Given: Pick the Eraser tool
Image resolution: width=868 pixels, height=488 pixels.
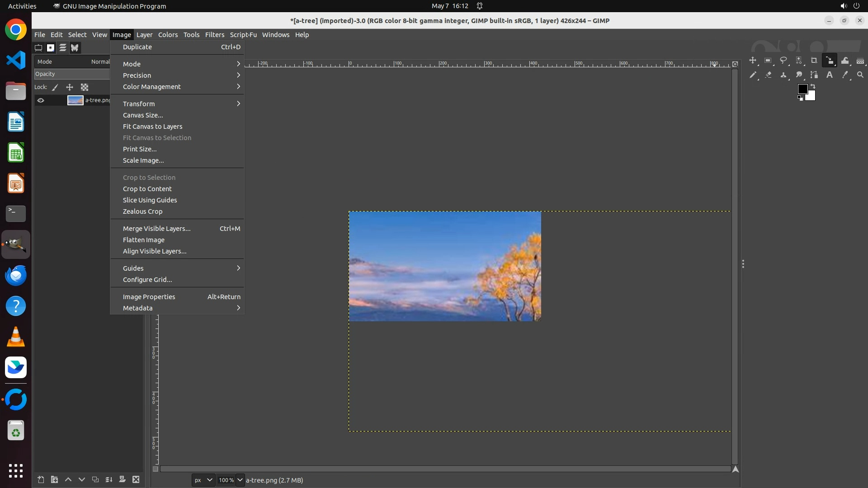Looking at the screenshot, I should tap(768, 75).
